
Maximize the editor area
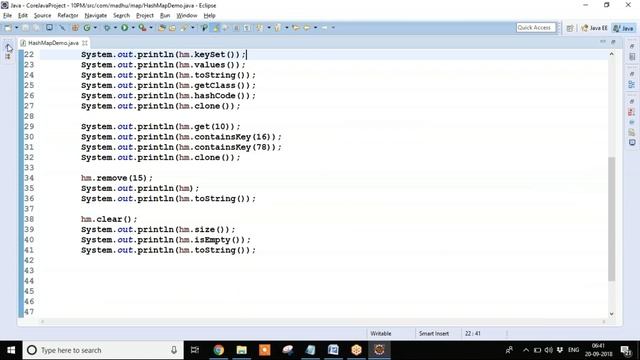pos(613,42)
